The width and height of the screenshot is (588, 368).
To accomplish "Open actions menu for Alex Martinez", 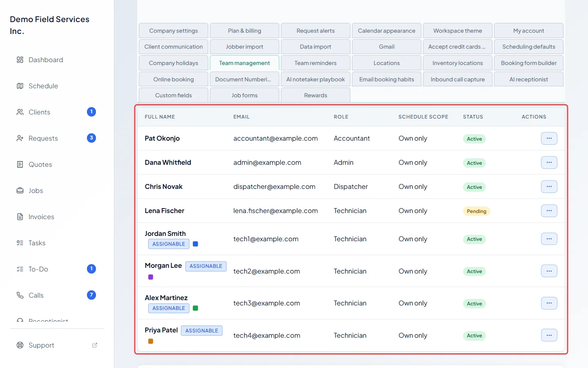I will (x=549, y=303).
